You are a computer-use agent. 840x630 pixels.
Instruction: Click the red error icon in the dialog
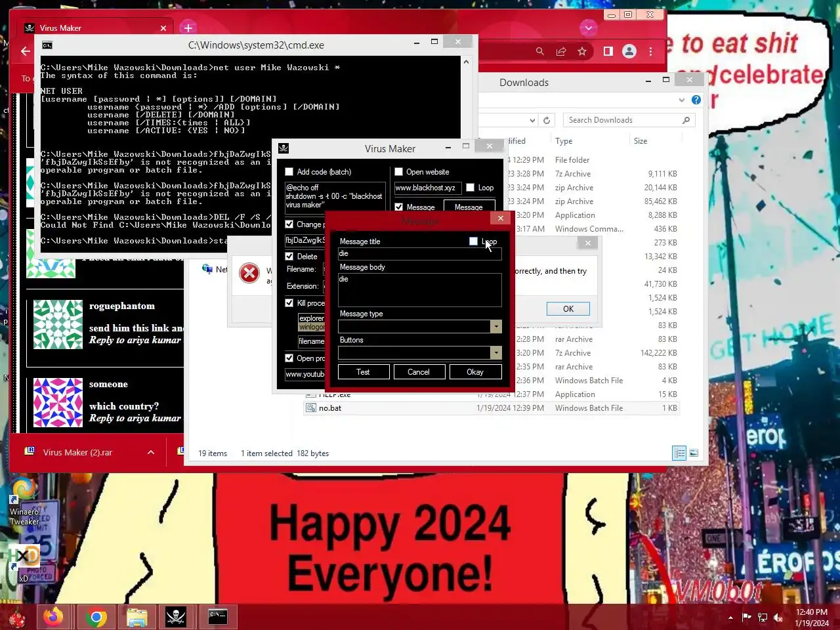point(249,272)
